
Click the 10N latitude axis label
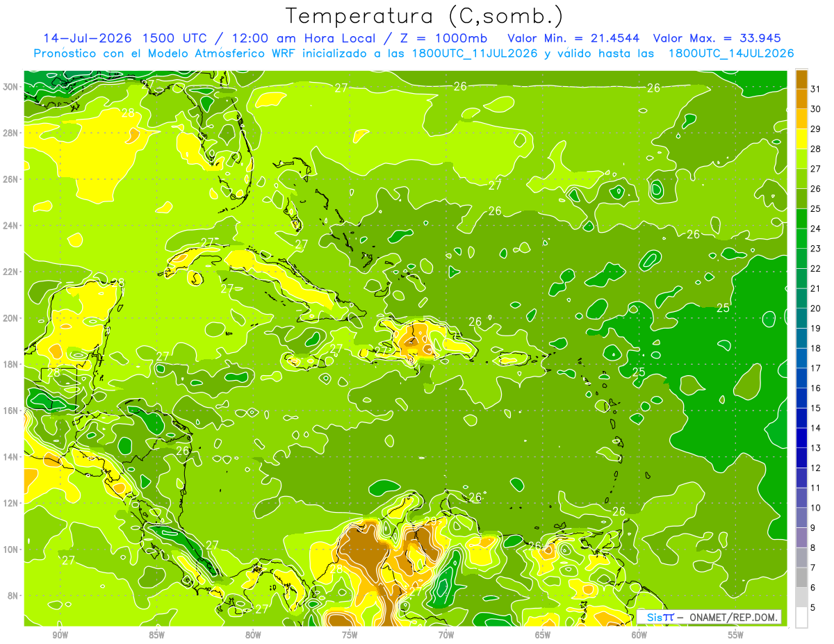(11, 549)
